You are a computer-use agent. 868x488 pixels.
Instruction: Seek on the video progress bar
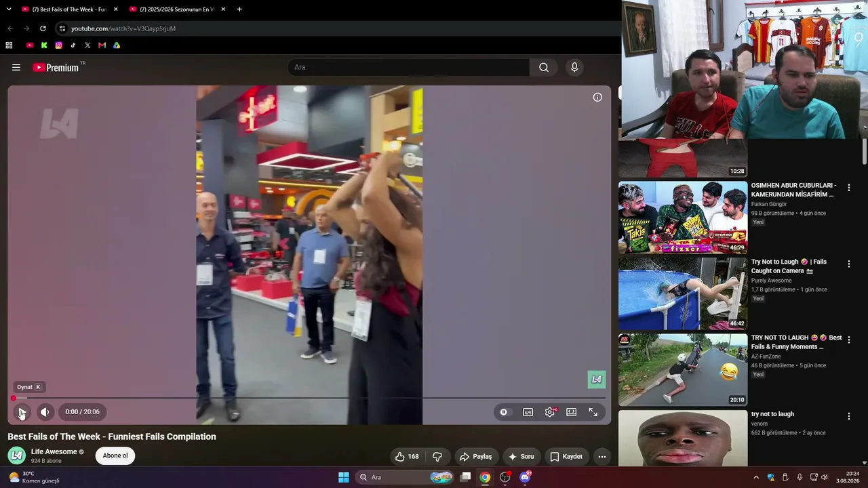pos(309,399)
